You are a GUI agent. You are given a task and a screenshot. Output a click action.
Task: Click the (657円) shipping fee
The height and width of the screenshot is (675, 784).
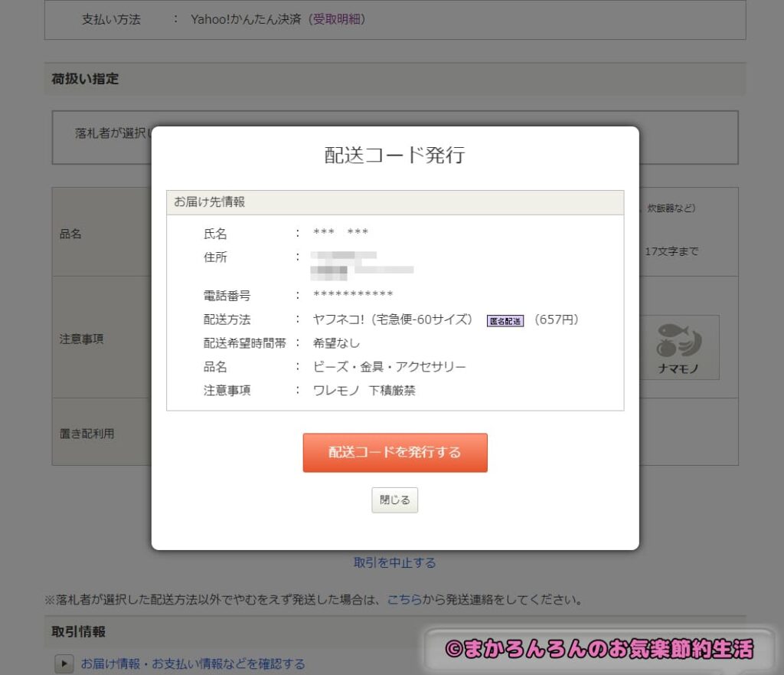click(557, 319)
